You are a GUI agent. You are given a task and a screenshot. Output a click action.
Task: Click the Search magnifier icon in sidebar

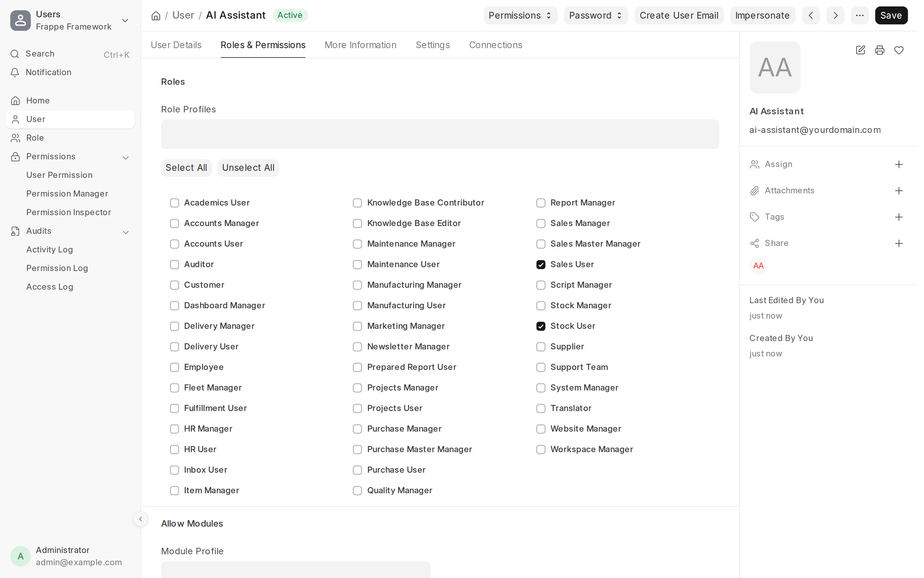click(x=15, y=54)
